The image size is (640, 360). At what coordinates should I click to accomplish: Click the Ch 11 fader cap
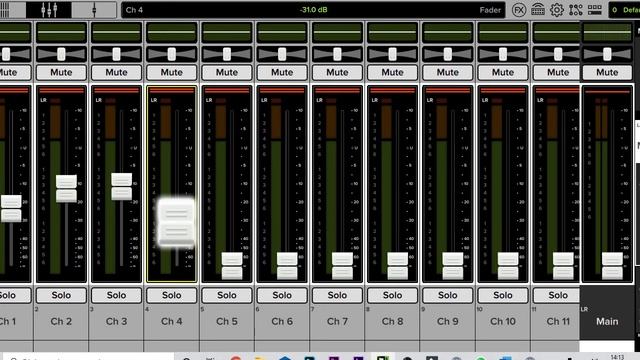tap(563, 266)
